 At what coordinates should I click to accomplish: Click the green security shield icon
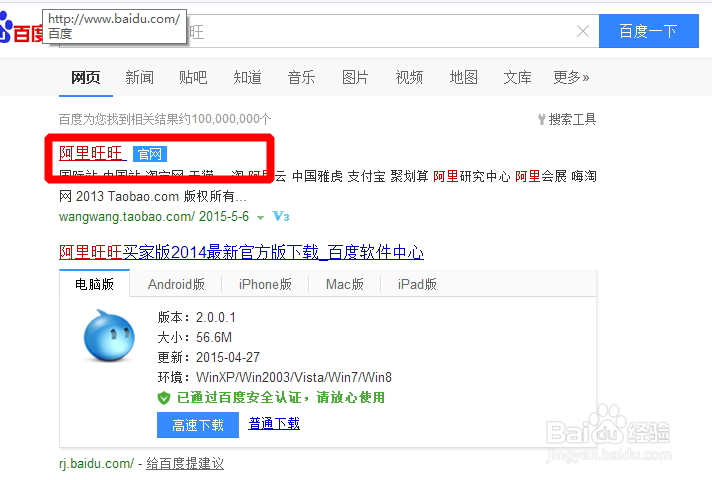coord(163,398)
